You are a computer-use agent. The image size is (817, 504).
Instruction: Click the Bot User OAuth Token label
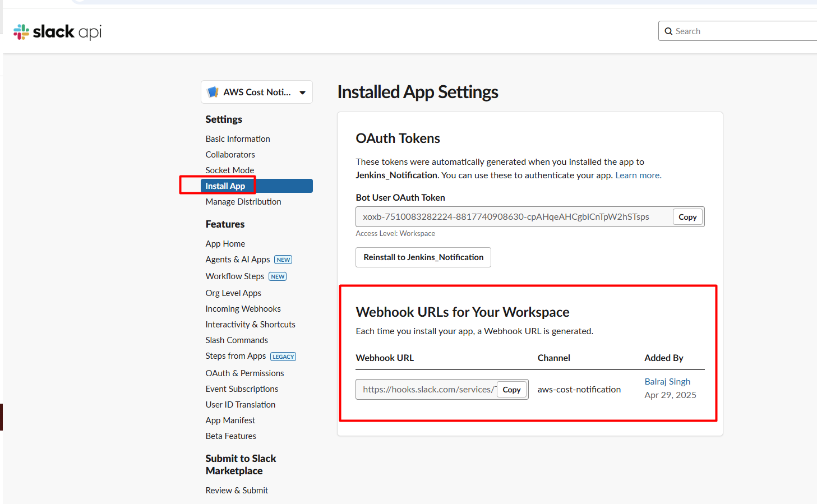click(x=400, y=198)
